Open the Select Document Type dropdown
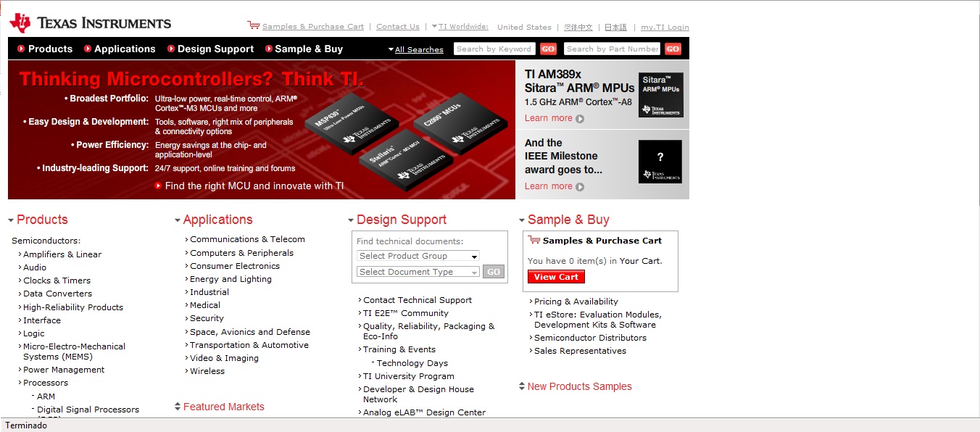The image size is (980, 432). (x=418, y=272)
